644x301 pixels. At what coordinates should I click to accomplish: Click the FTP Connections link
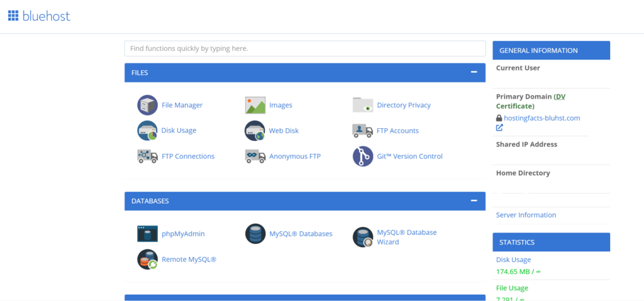(188, 156)
